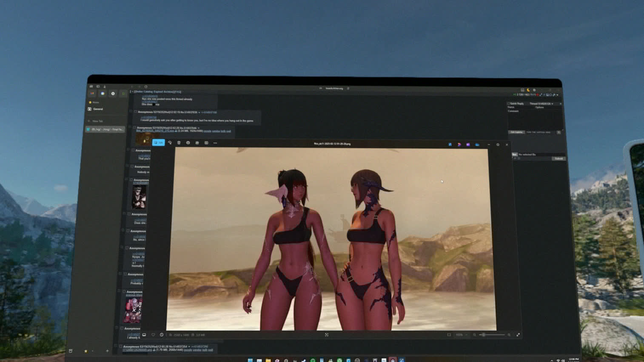Click the center focus icon under the image
This screenshot has width=644, height=362.
(x=327, y=335)
